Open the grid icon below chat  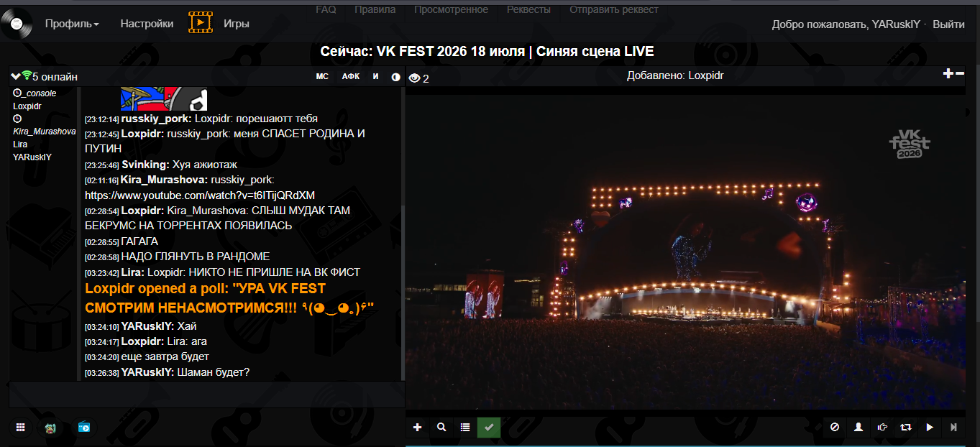20,427
